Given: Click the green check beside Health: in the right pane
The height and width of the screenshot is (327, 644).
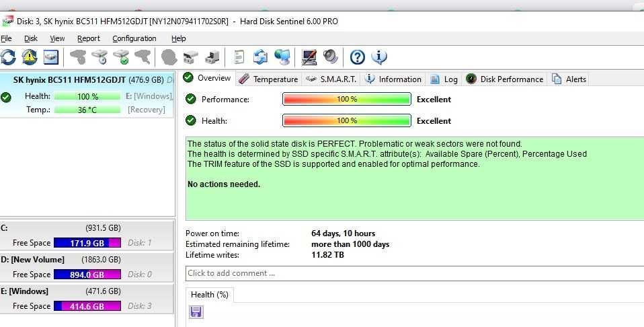Looking at the screenshot, I should pyautogui.click(x=190, y=120).
